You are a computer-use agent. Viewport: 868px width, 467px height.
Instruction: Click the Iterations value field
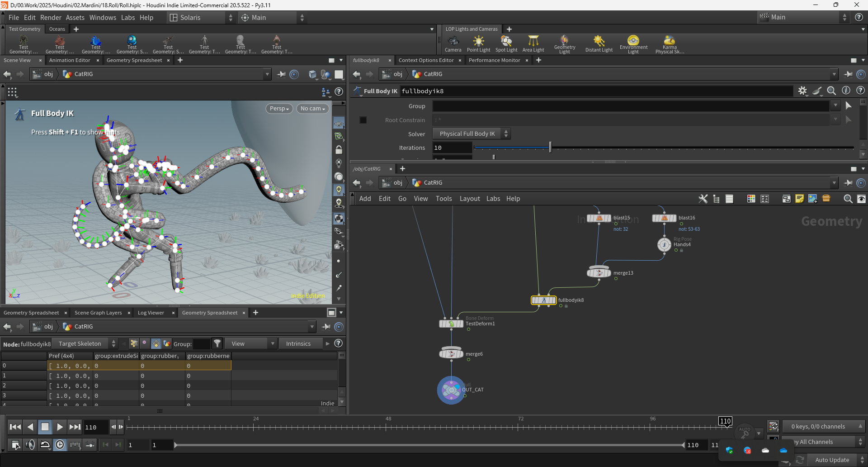tap(452, 148)
